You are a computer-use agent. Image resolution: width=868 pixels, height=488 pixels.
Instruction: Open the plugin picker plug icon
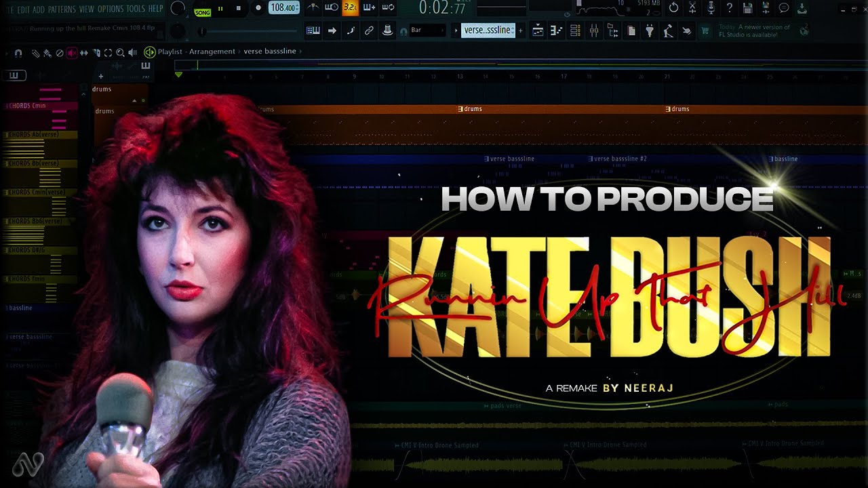pos(650,30)
